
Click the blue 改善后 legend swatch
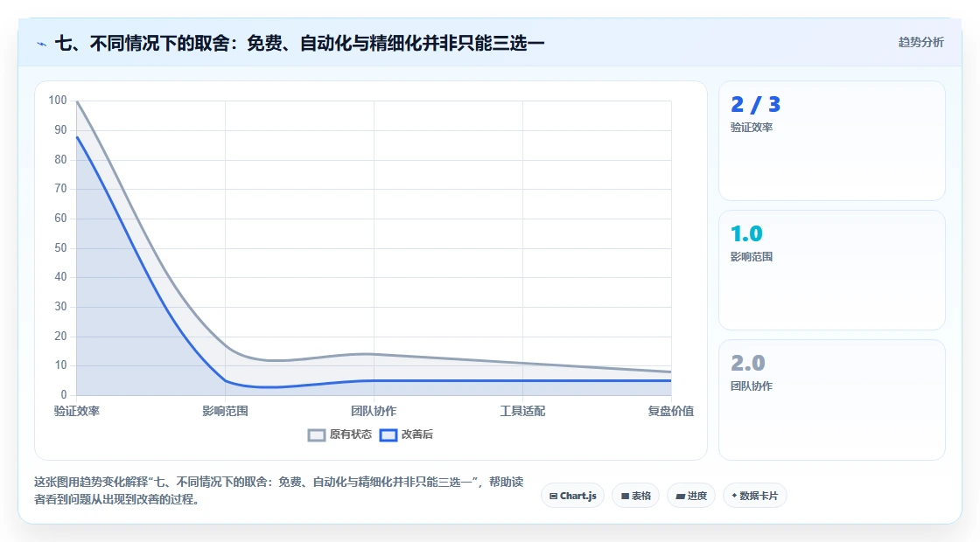[388, 435]
